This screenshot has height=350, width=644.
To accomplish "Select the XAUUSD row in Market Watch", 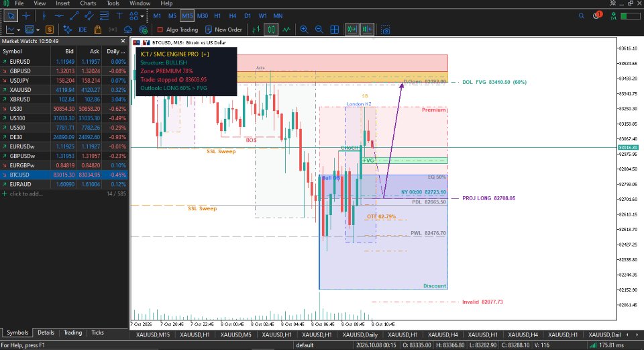I will click(x=64, y=89).
